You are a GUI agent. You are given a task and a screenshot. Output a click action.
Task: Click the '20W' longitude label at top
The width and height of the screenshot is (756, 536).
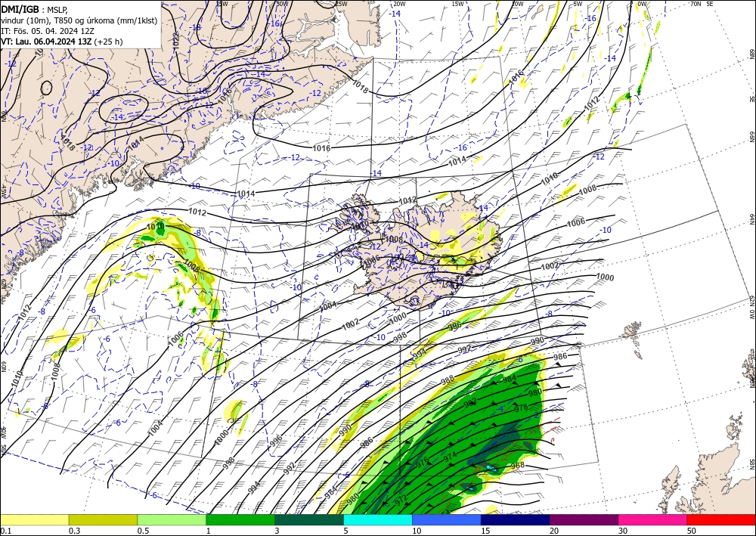coord(398,4)
